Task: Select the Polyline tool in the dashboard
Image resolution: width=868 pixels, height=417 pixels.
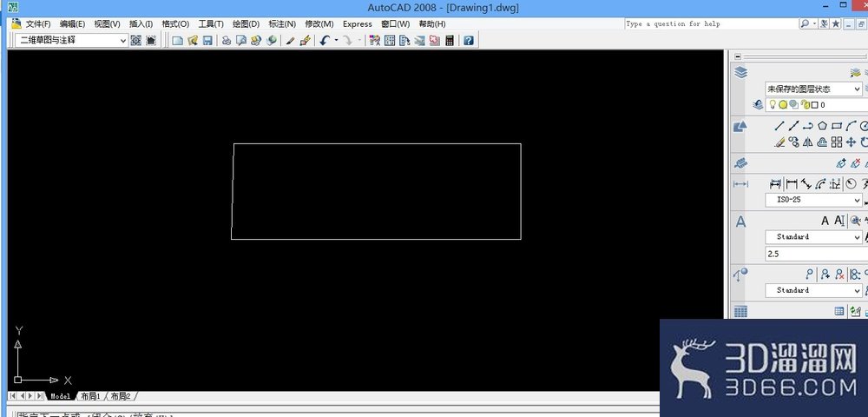Action: [x=808, y=126]
